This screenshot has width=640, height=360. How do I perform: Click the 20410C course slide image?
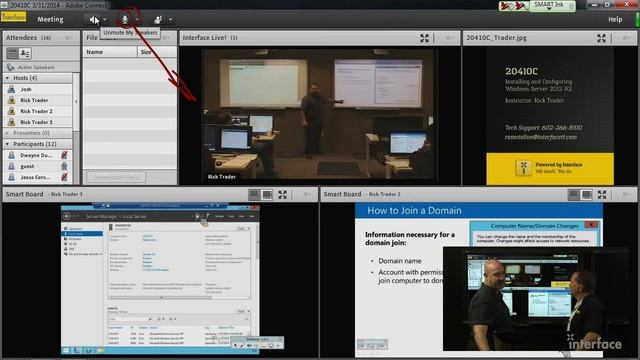point(550,116)
